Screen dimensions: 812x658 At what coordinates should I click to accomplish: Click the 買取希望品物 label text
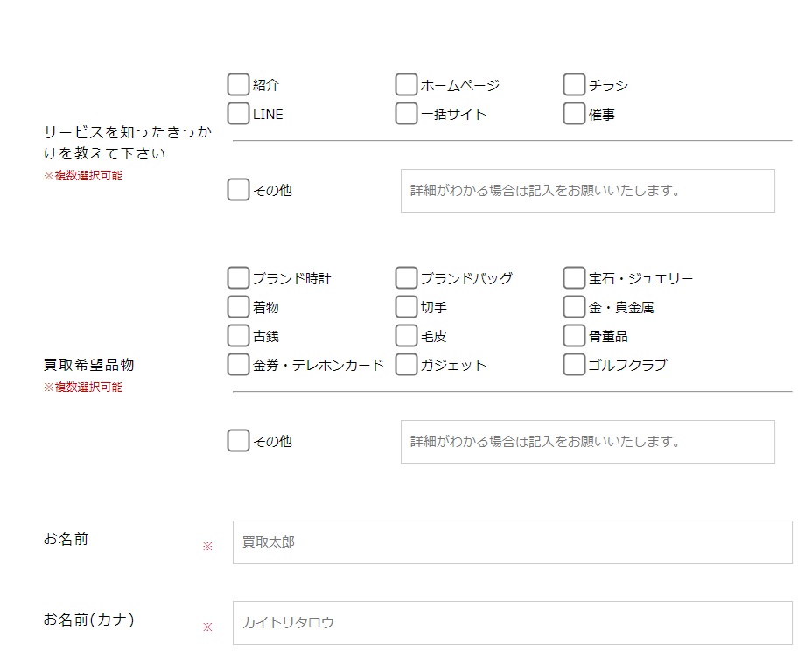(88, 365)
